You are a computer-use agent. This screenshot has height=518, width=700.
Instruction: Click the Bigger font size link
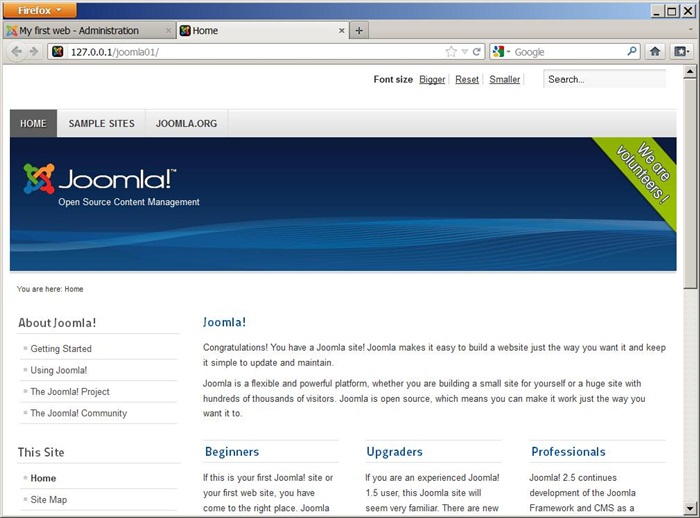pos(432,79)
